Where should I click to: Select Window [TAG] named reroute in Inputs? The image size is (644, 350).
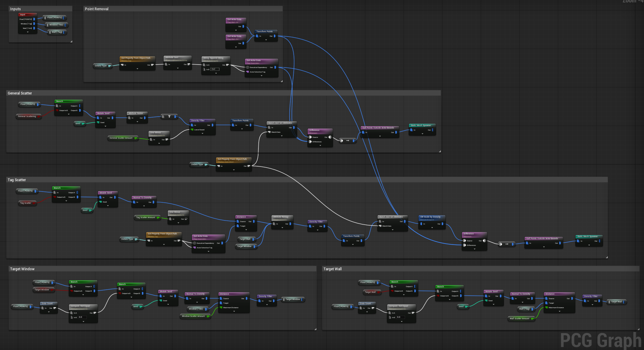(57, 25)
